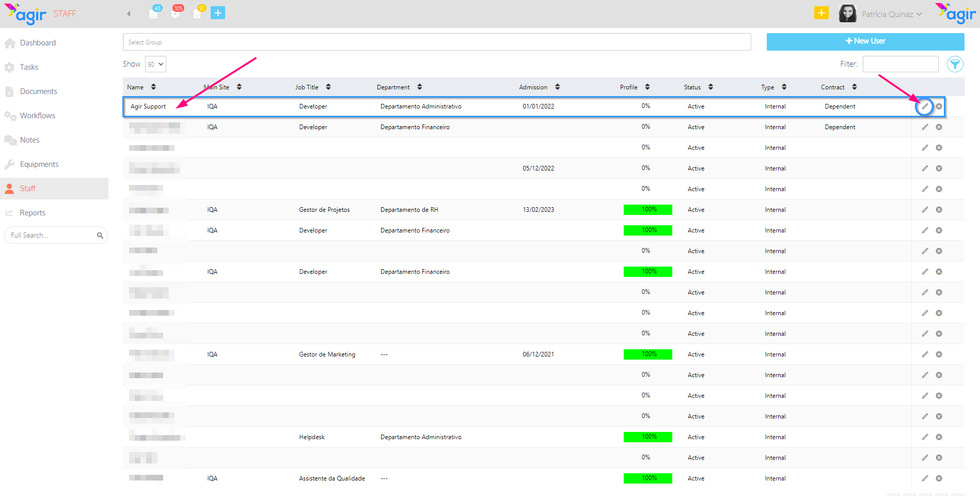Sort table by Admission column
This screenshot has width=980, height=496.
[x=540, y=87]
